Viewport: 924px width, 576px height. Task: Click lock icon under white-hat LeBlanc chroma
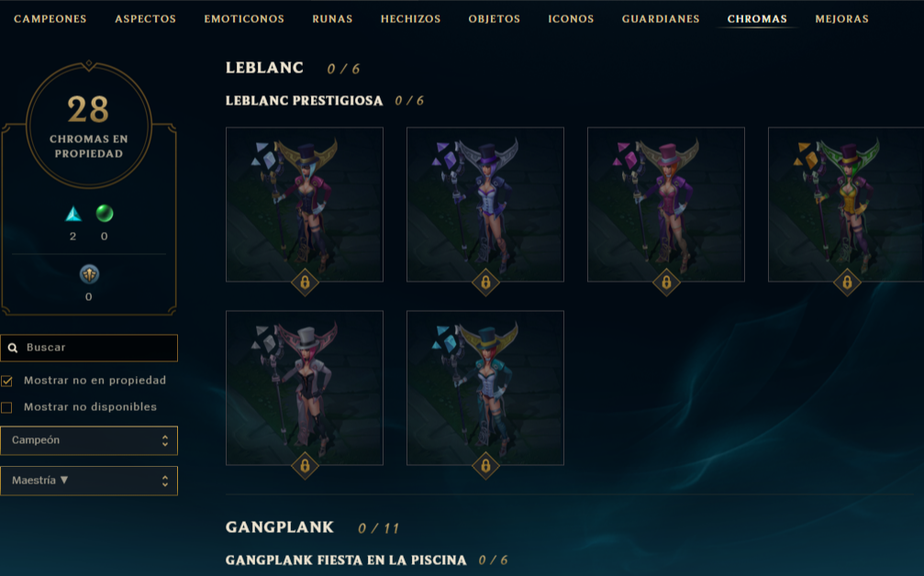click(305, 466)
